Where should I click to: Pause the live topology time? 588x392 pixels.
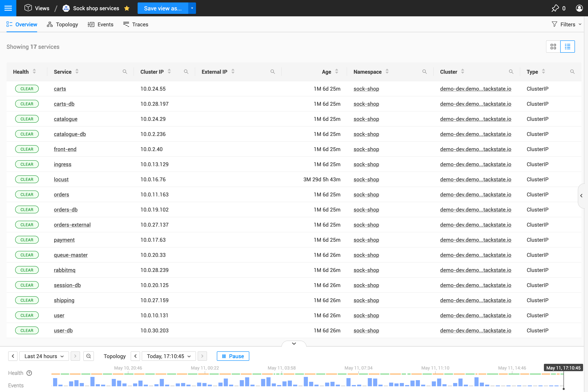(x=233, y=356)
